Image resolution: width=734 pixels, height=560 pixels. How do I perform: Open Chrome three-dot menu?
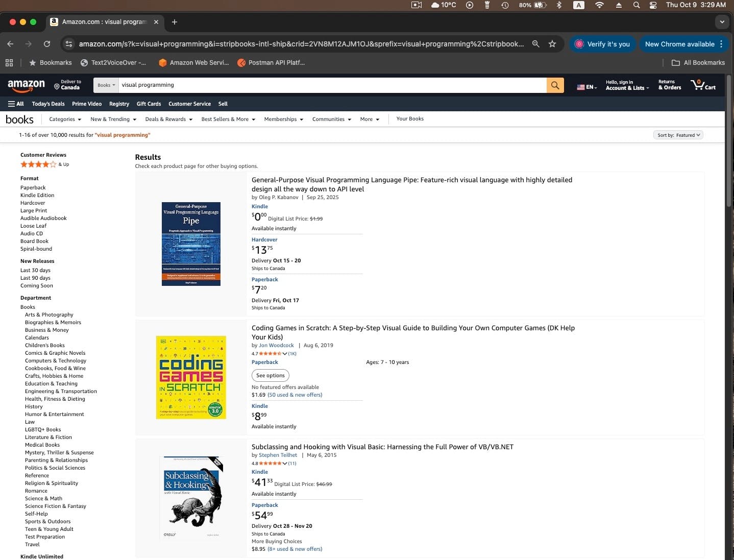[721, 44]
